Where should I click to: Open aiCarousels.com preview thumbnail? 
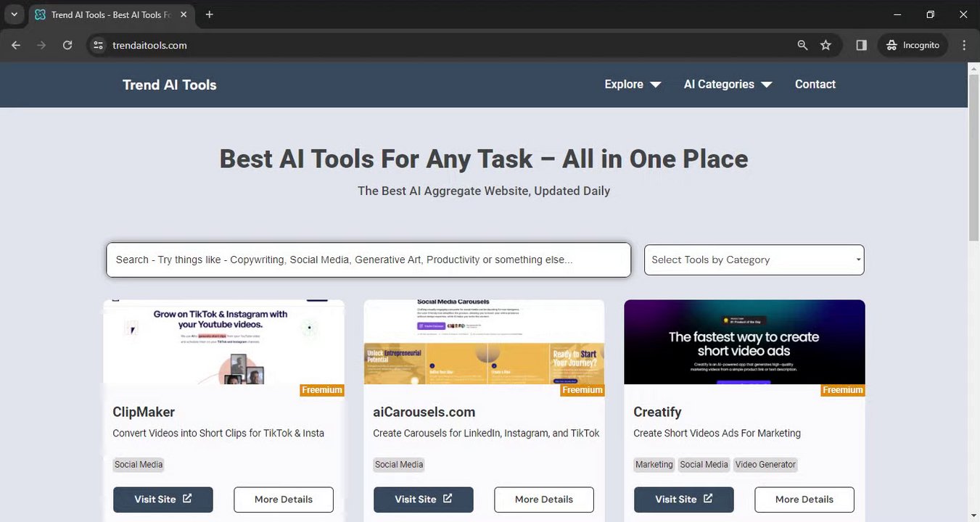(x=484, y=342)
